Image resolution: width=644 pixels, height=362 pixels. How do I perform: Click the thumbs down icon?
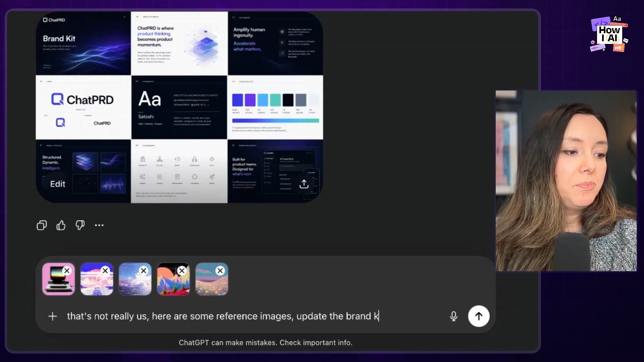[x=80, y=225]
